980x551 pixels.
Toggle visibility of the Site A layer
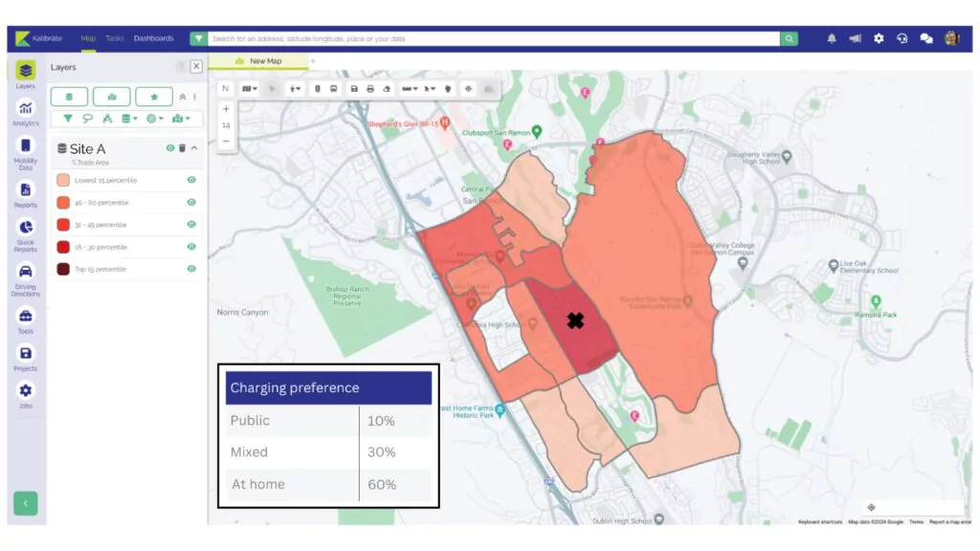170,148
